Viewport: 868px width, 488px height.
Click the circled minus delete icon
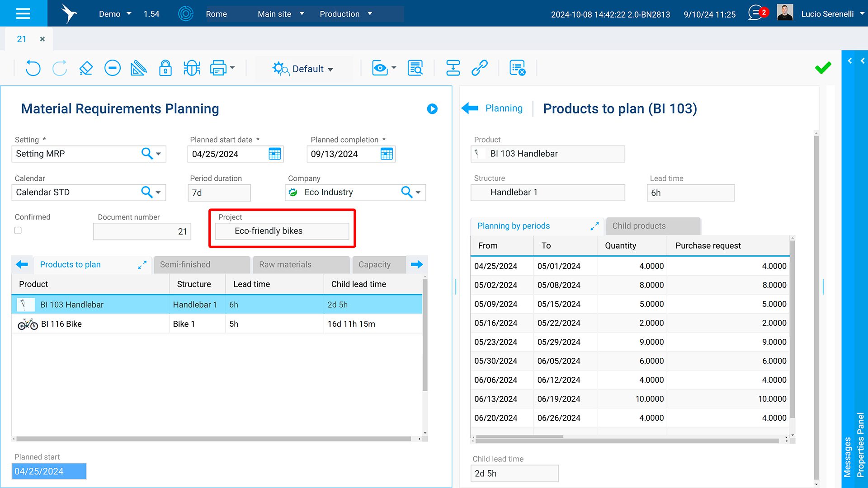click(x=112, y=69)
